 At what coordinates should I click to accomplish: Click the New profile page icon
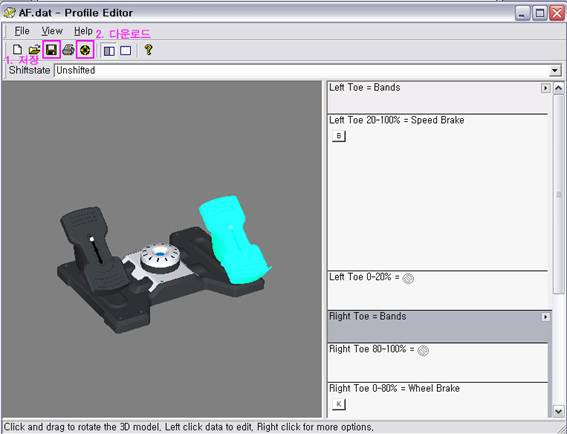tap(17, 50)
